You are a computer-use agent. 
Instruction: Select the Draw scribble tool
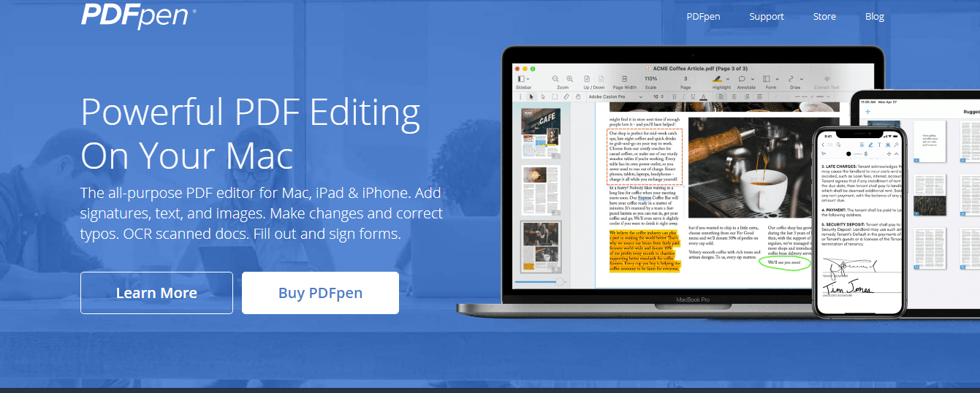pos(791,78)
